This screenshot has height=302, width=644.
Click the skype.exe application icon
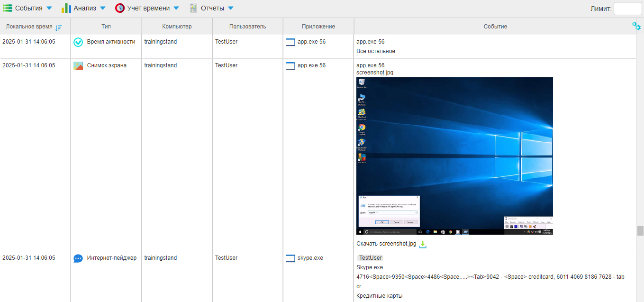pos(290,258)
